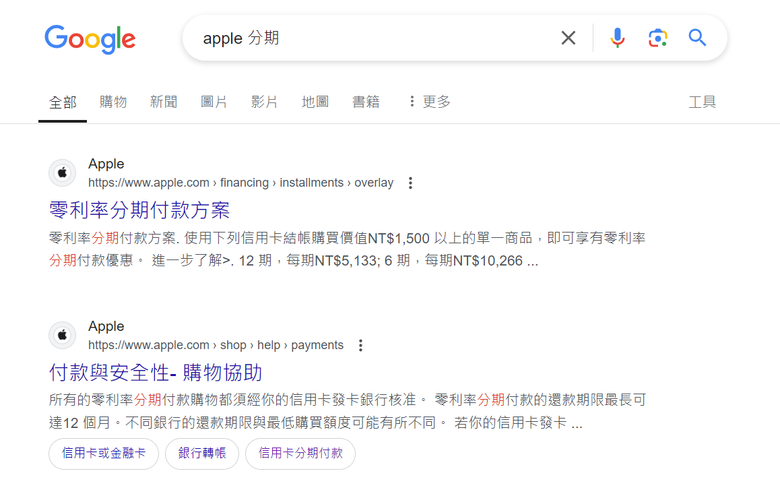The image size is (780, 494).
Task: Click the Apple site name above the payments URL
Action: [x=106, y=326]
